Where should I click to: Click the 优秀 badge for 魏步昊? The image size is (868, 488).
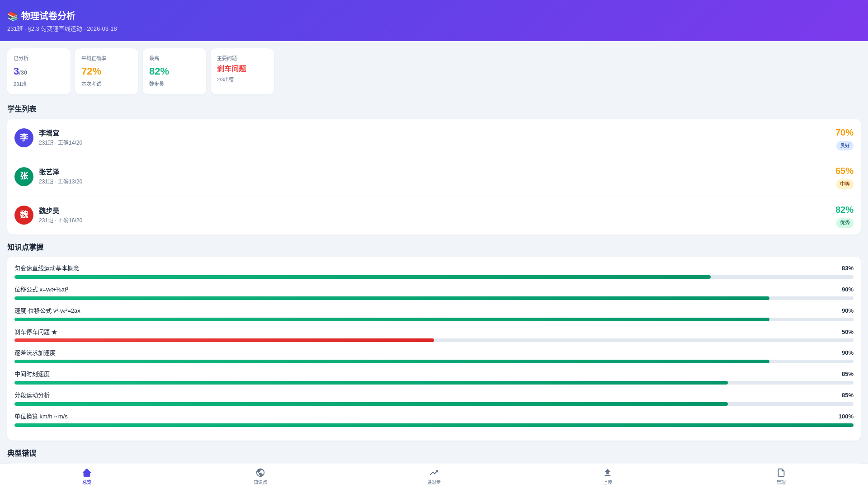pyautogui.click(x=844, y=223)
